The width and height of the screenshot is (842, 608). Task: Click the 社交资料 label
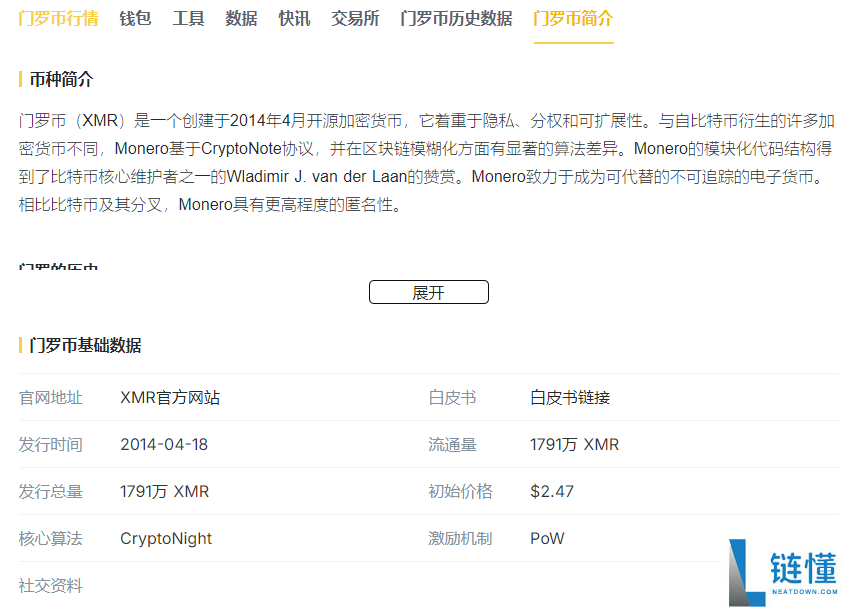click(x=50, y=585)
